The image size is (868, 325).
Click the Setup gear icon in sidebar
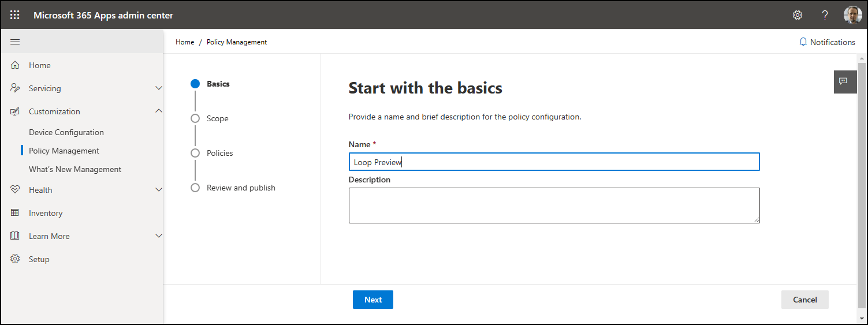pos(15,259)
